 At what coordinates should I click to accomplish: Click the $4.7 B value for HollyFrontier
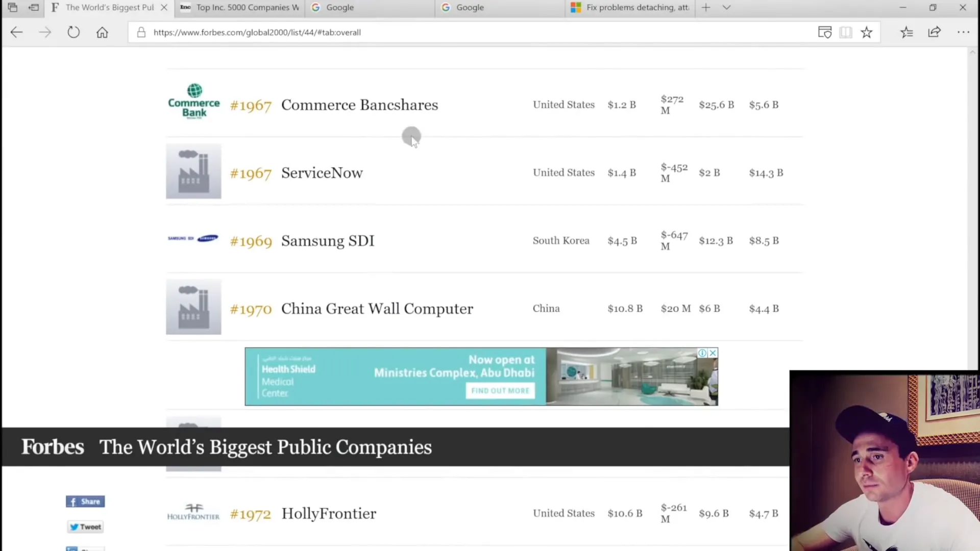coord(764,513)
